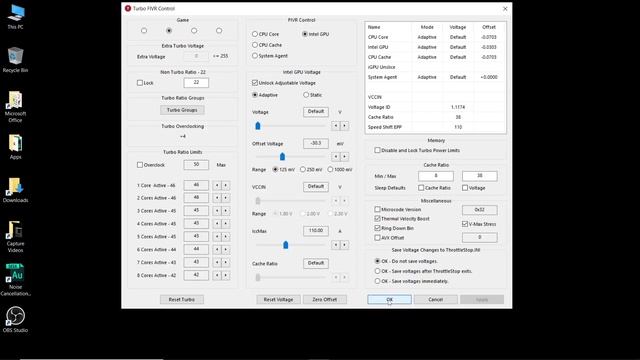Viewport: 640px width, 360px height.
Task: Select the second Game profile radio button
Action: click(x=169, y=31)
